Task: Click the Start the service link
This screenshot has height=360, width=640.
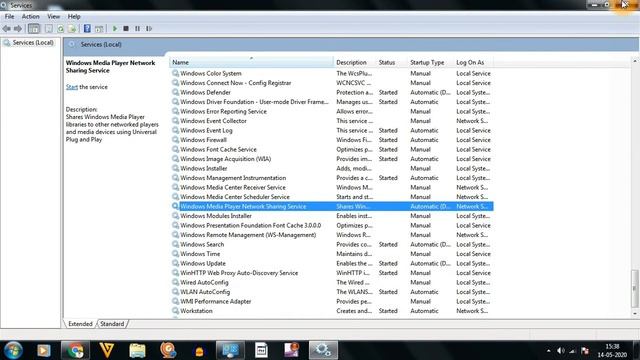Action: (72, 87)
